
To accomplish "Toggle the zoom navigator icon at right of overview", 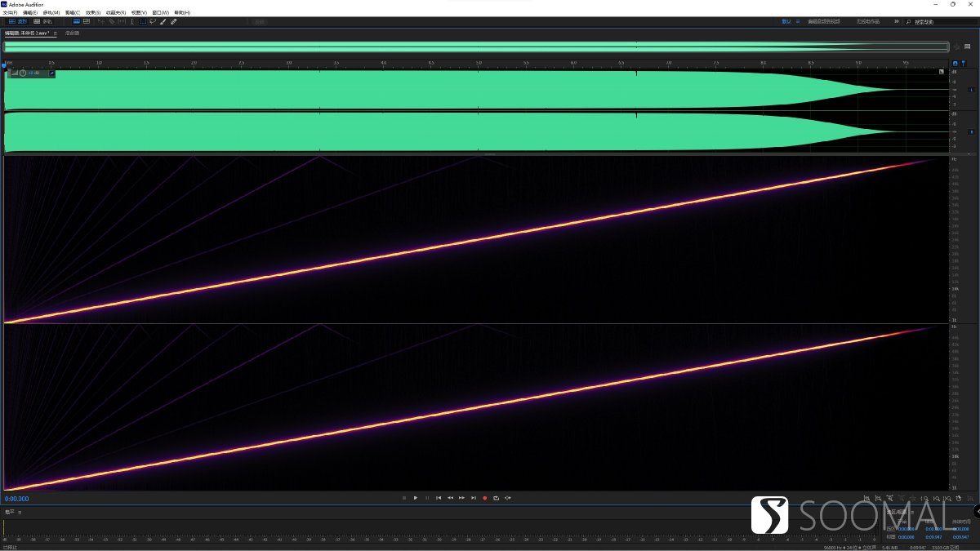I will click(957, 47).
